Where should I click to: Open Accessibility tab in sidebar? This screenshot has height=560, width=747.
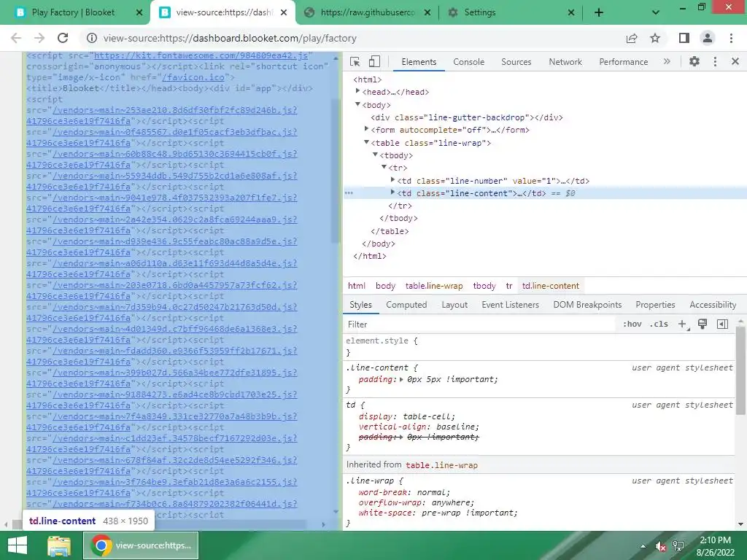coord(713,305)
